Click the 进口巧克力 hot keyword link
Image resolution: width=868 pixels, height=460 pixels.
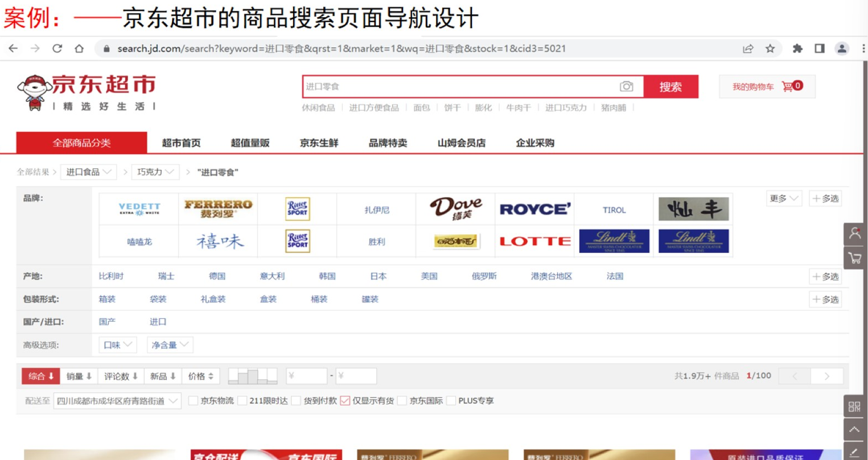click(566, 107)
